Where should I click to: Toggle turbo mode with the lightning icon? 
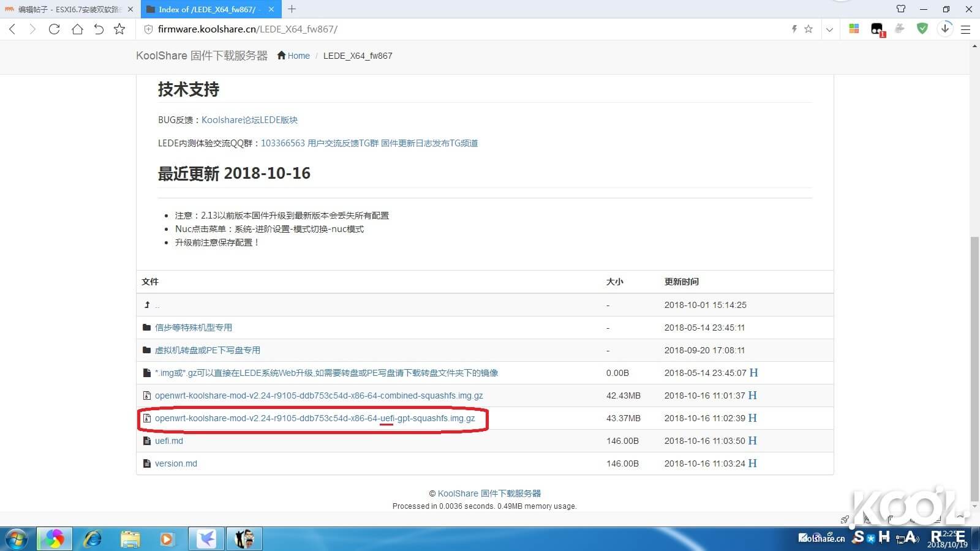click(x=794, y=29)
